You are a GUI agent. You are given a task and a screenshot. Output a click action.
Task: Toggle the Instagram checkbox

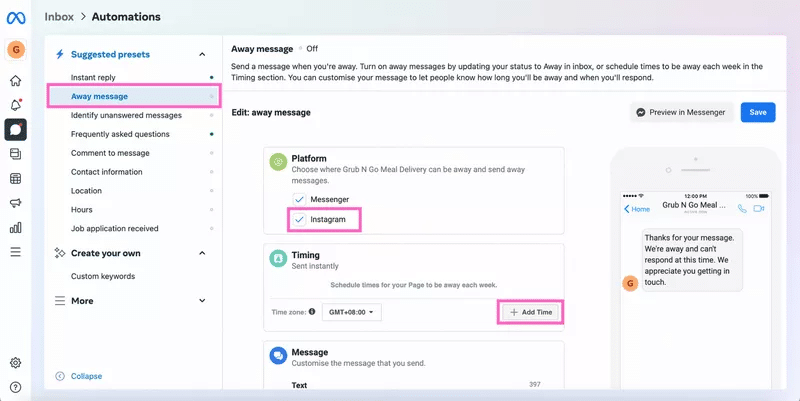(x=299, y=219)
